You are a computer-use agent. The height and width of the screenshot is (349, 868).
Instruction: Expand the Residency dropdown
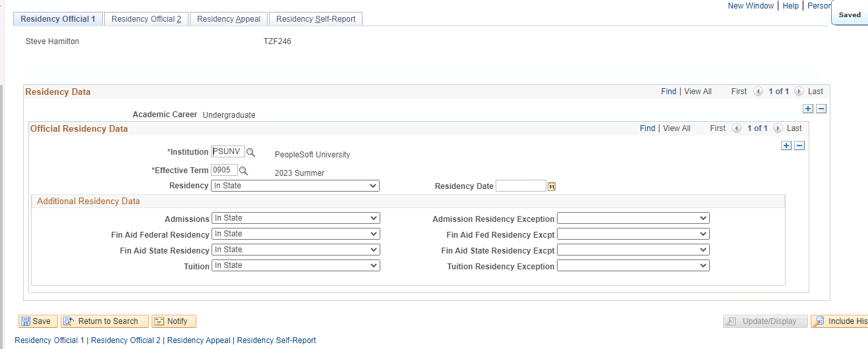point(295,186)
